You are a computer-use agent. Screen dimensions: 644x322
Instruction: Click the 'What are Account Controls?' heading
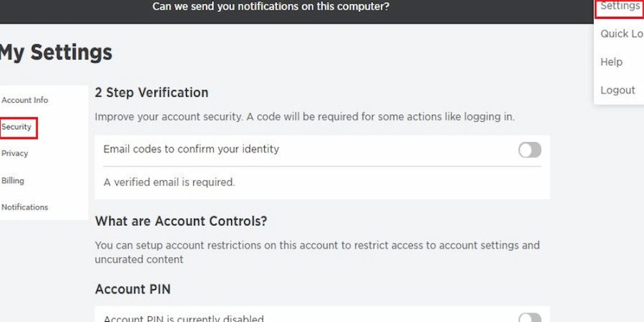185,221
